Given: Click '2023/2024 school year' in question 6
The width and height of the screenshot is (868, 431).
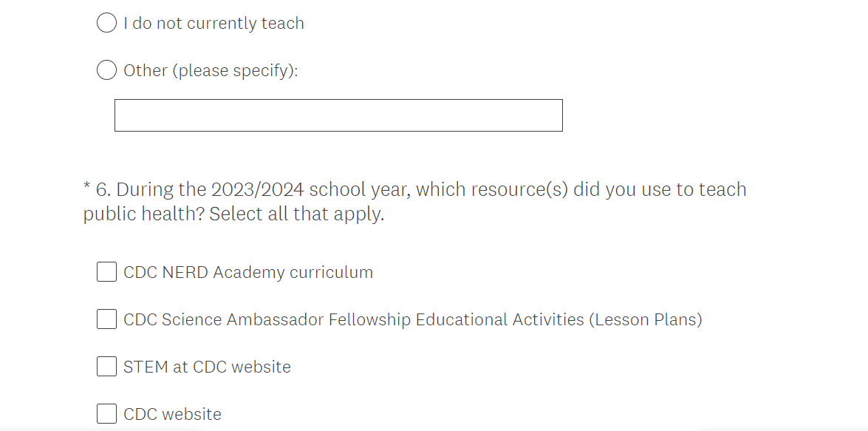Looking at the screenshot, I should point(310,190).
